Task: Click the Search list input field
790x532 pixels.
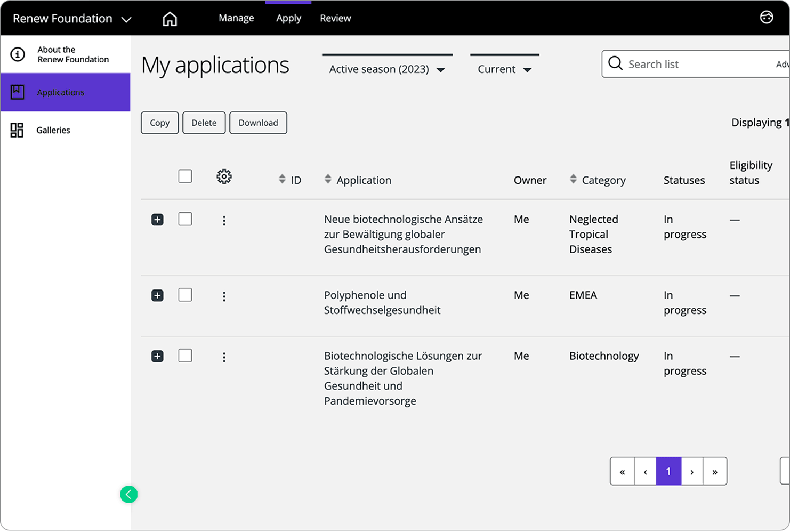Action: click(696, 64)
